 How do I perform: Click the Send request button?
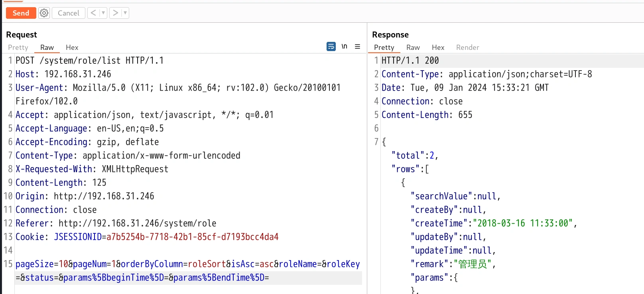21,13
